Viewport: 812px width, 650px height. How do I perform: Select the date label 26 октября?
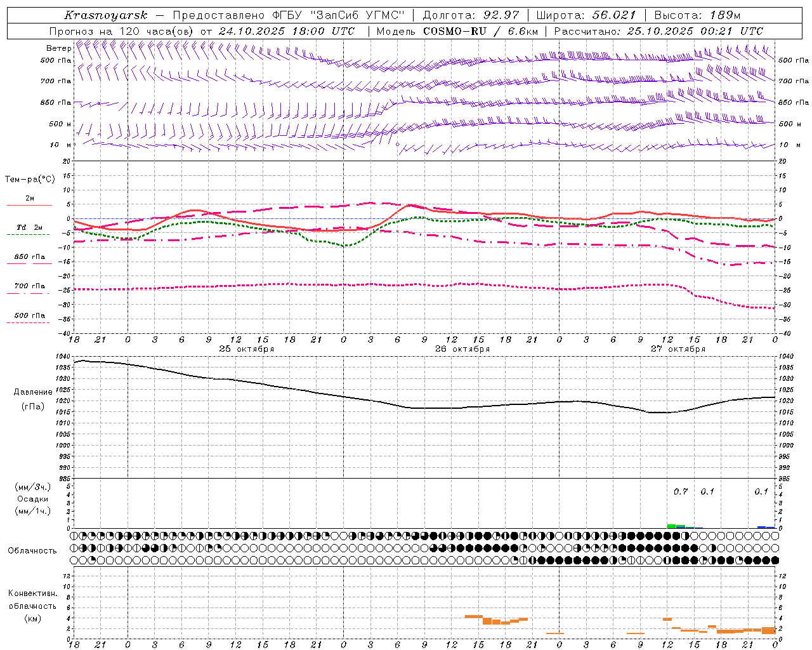pos(462,349)
